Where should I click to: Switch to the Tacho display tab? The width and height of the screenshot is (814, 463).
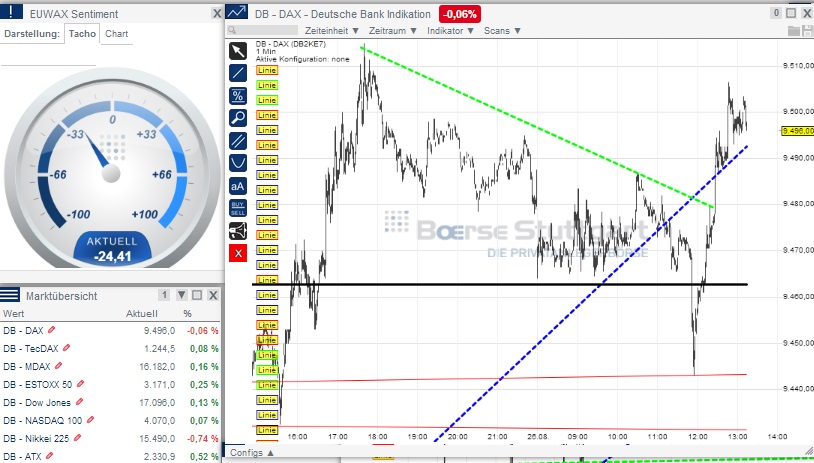point(82,34)
